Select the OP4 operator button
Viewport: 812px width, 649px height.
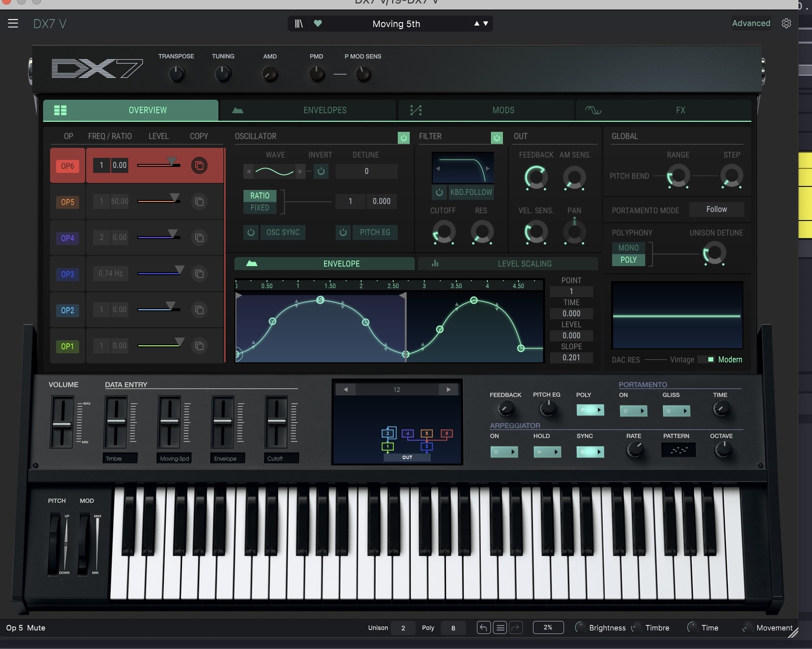(68, 238)
